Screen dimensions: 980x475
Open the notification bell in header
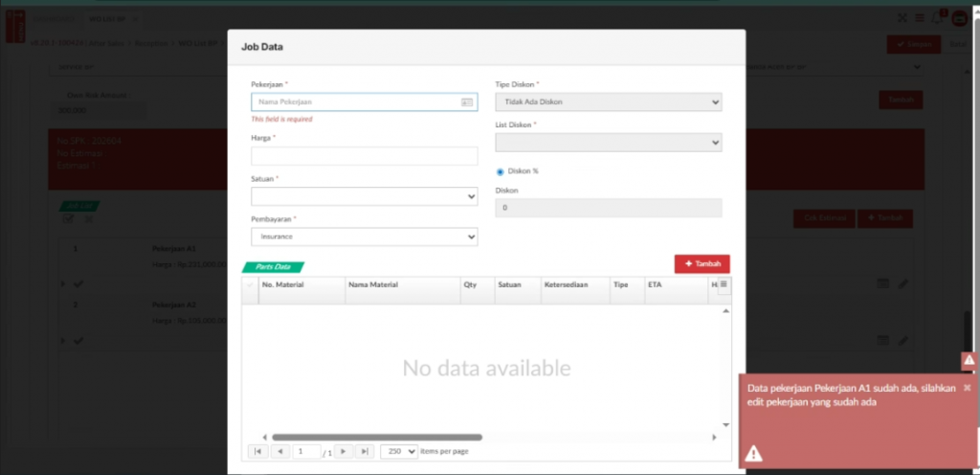tap(936, 17)
